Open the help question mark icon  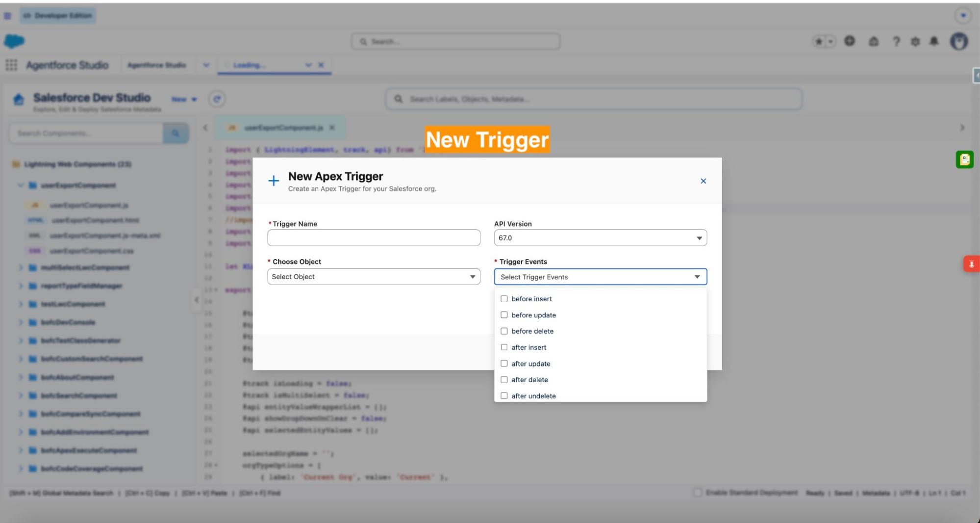point(896,42)
